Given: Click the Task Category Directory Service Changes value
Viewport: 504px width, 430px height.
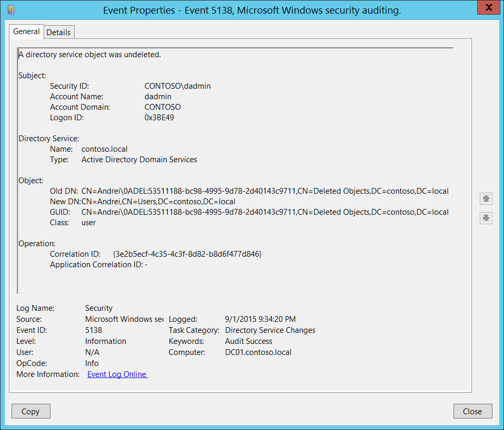Looking at the screenshot, I should click(x=270, y=330).
